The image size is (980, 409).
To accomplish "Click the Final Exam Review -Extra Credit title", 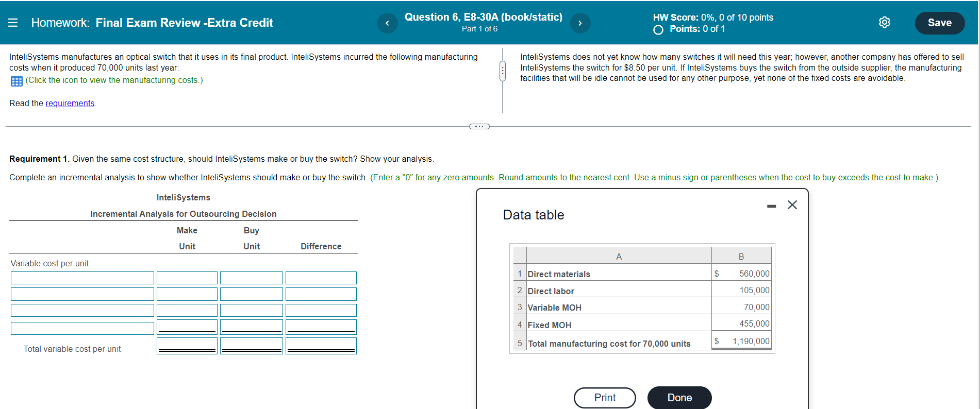I will pos(184,23).
